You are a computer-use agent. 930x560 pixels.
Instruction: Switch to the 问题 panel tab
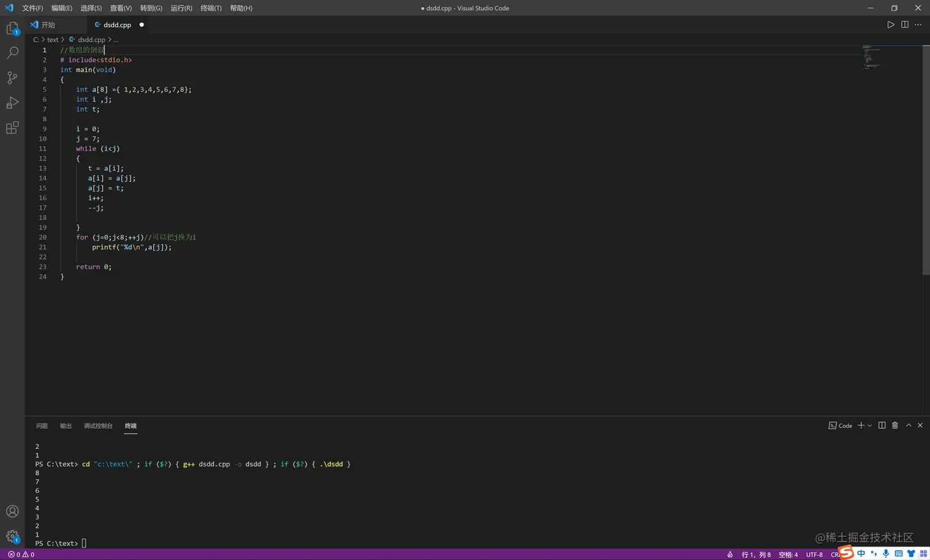[42, 425]
